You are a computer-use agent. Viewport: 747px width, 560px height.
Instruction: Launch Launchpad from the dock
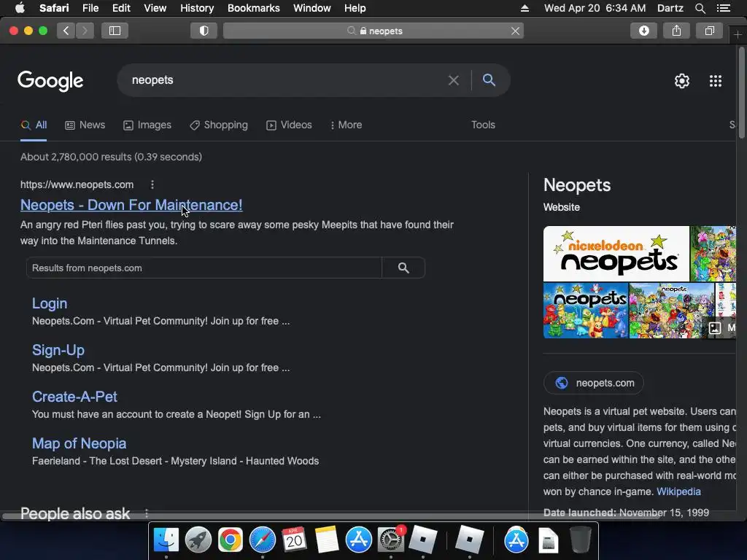point(198,540)
